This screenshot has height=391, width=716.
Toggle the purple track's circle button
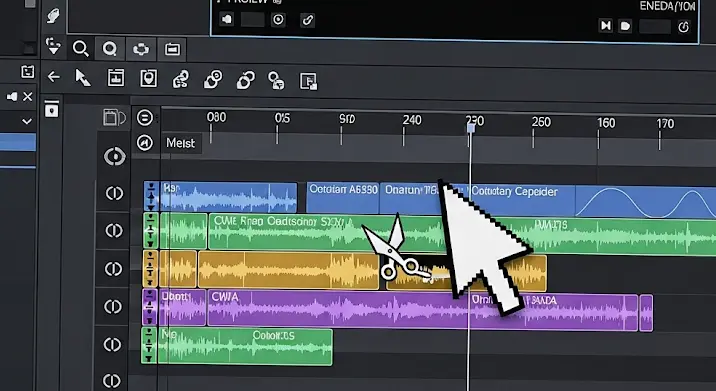click(x=113, y=306)
